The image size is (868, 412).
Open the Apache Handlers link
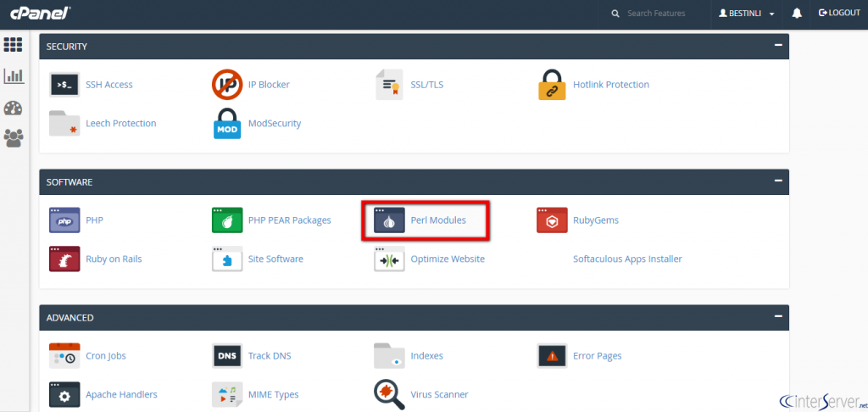pyautogui.click(x=121, y=394)
